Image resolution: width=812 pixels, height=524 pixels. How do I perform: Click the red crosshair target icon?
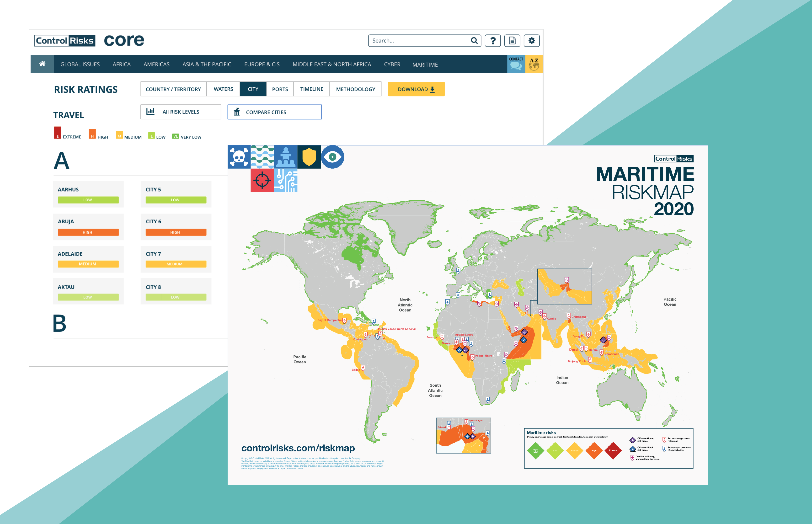click(x=262, y=180)
